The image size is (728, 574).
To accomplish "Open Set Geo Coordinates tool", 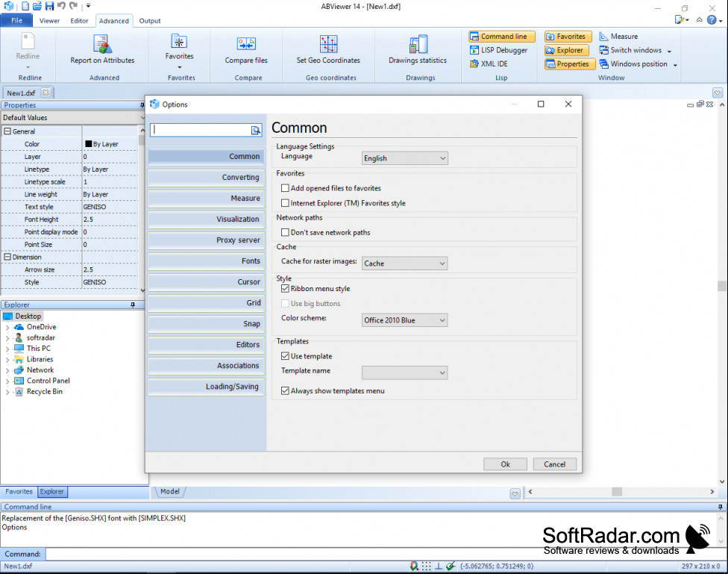I will pyautogui.click(x=328, y=50).
